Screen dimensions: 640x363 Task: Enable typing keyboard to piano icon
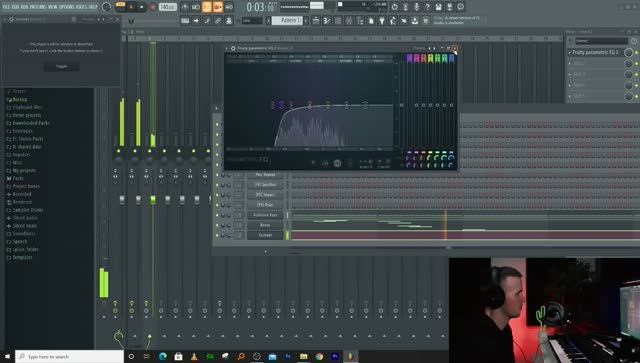(185, 20)
